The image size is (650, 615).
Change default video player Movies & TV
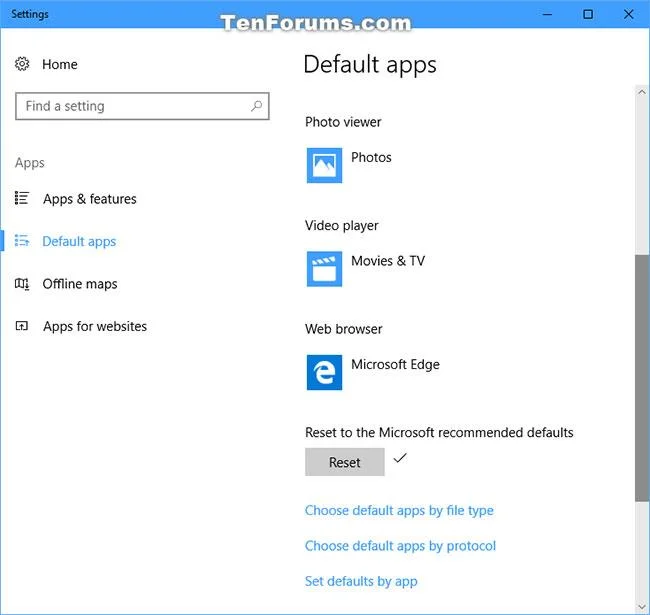388,261
